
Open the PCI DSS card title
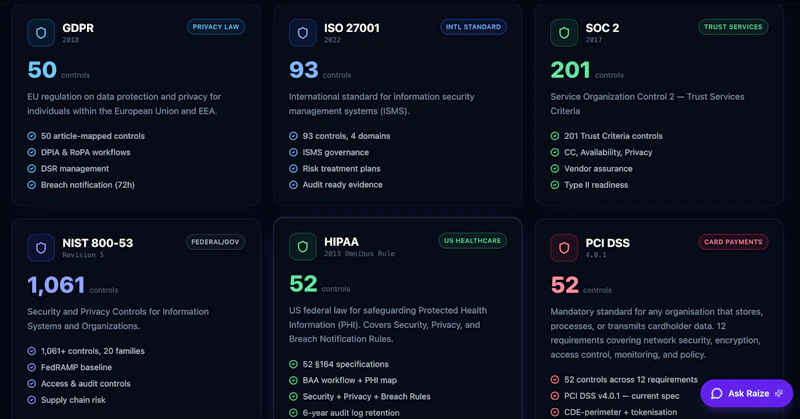point(608,243)
